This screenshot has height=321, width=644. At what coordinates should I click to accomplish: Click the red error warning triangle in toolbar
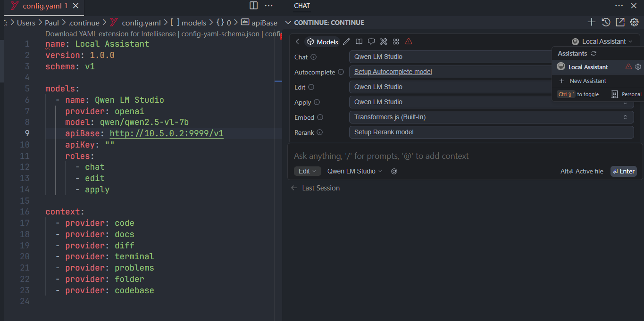point(409,41)
